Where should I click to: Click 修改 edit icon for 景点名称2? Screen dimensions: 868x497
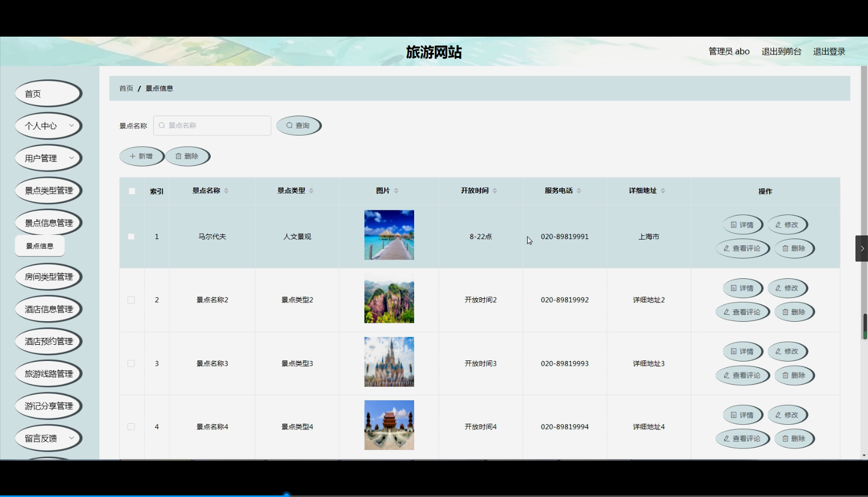pyautogui.click(x=779, y=288)
